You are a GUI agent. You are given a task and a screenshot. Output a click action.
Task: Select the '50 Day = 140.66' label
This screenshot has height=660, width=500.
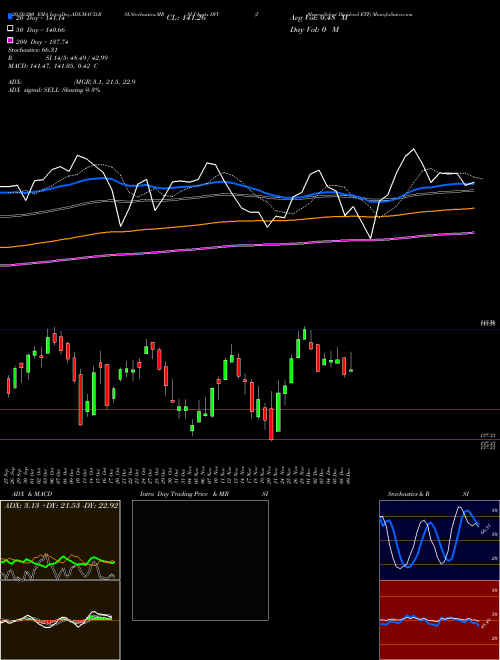[40, 30]
